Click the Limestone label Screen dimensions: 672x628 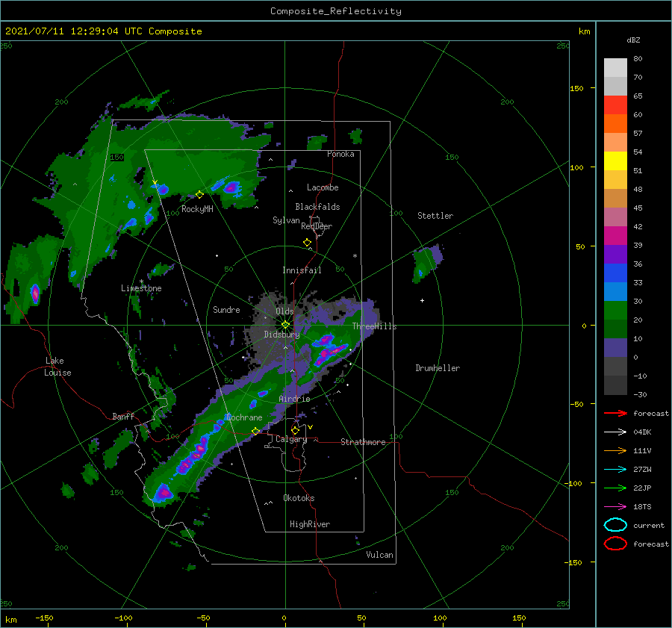point(141,288)
